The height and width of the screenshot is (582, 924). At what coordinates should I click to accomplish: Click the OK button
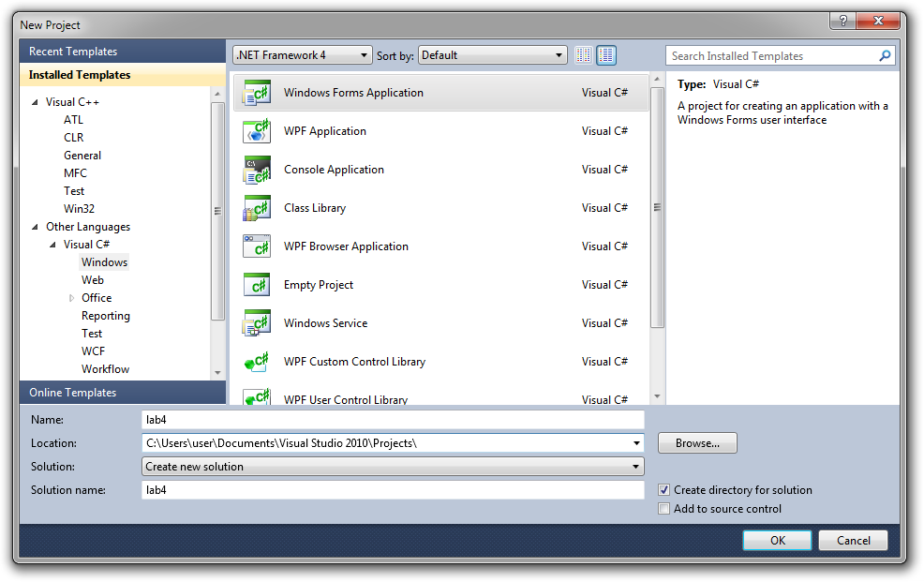pos(777,540)
